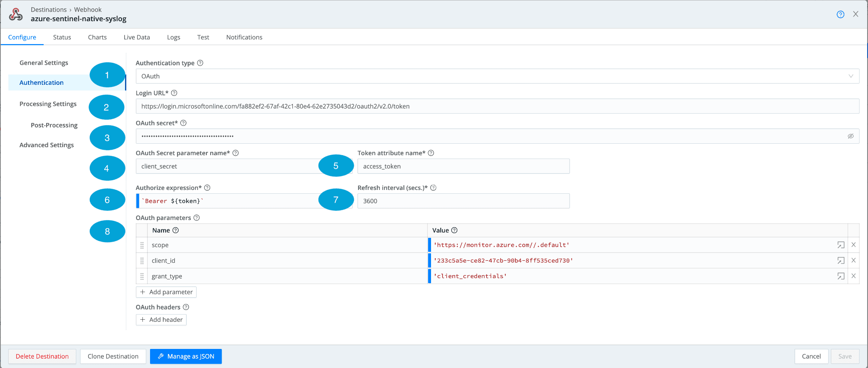
Task: Open expanded editor for client_id value
Action: tap(840, 261)
